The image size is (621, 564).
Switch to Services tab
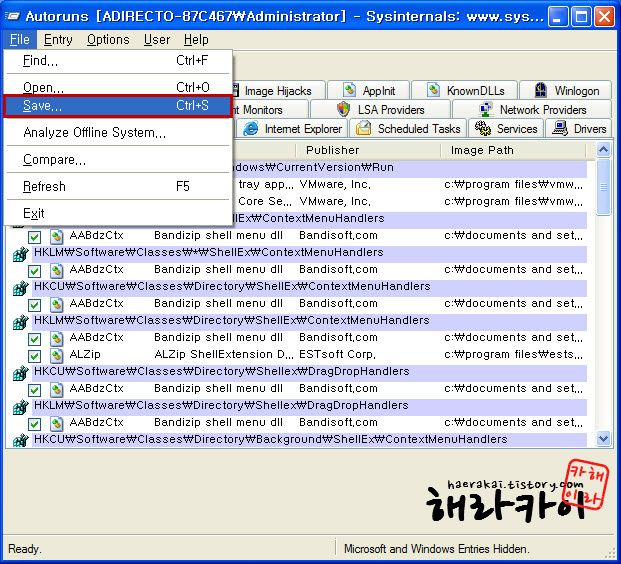pyautogui.click(x=506, y=128)
